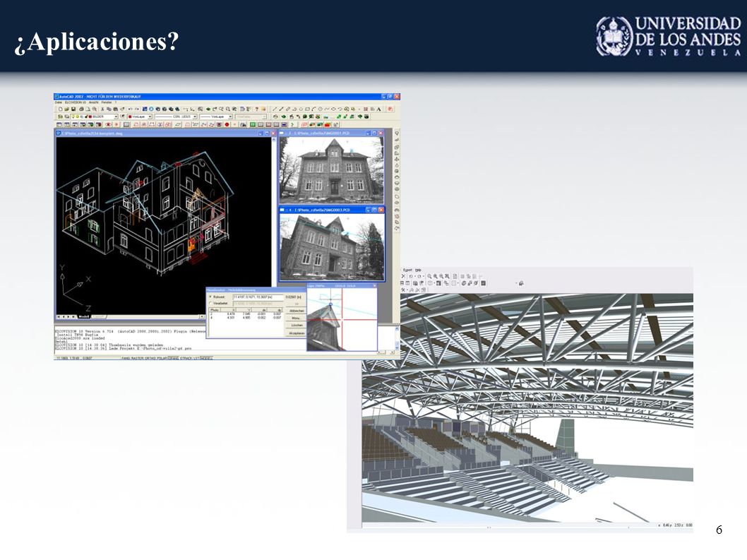Click the Redo icon in AutoCAD toolbar
Screen dimensions: 747x560
click(x=137, y=109)
